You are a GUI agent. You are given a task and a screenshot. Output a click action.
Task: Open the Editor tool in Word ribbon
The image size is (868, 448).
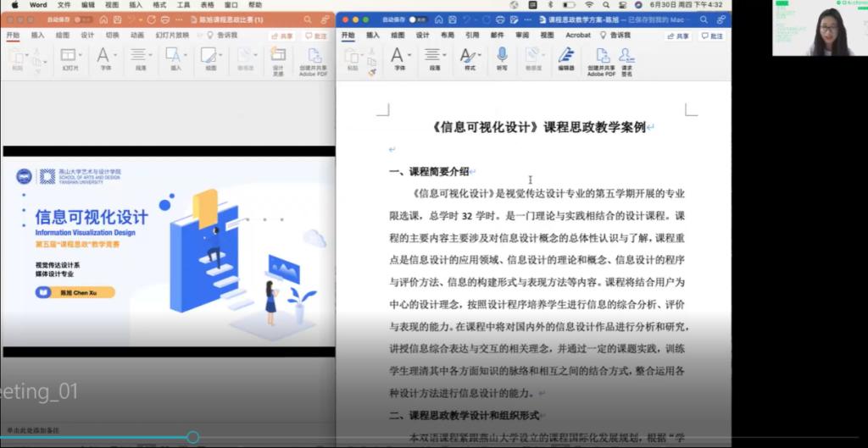tap(566, 58)
